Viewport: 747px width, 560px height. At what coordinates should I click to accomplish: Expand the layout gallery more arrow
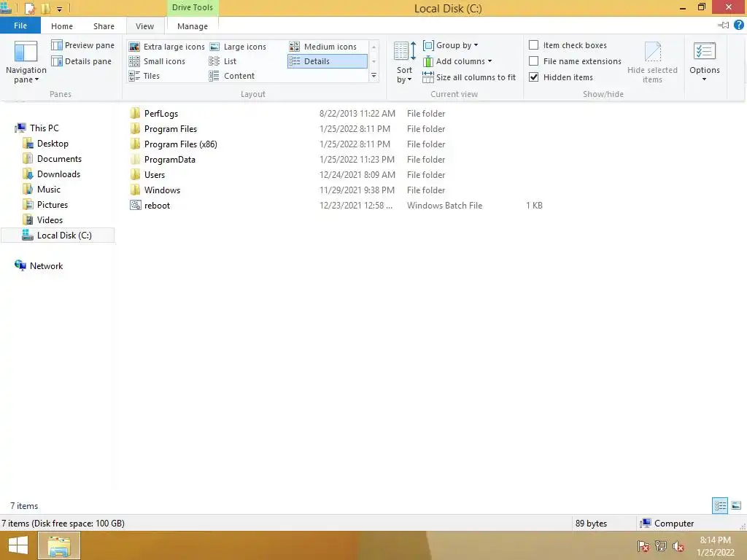(x=374, y=76)
